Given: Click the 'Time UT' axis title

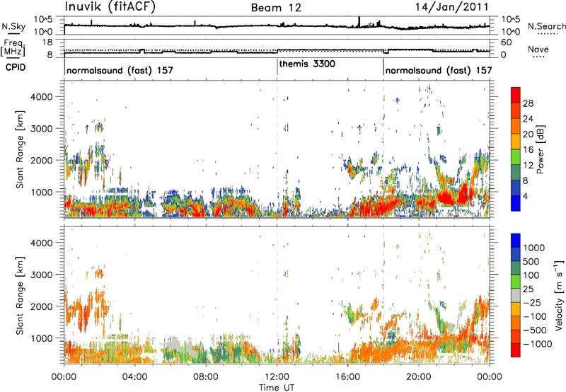Looking at the screenshot, I should [x=277, y=388].
